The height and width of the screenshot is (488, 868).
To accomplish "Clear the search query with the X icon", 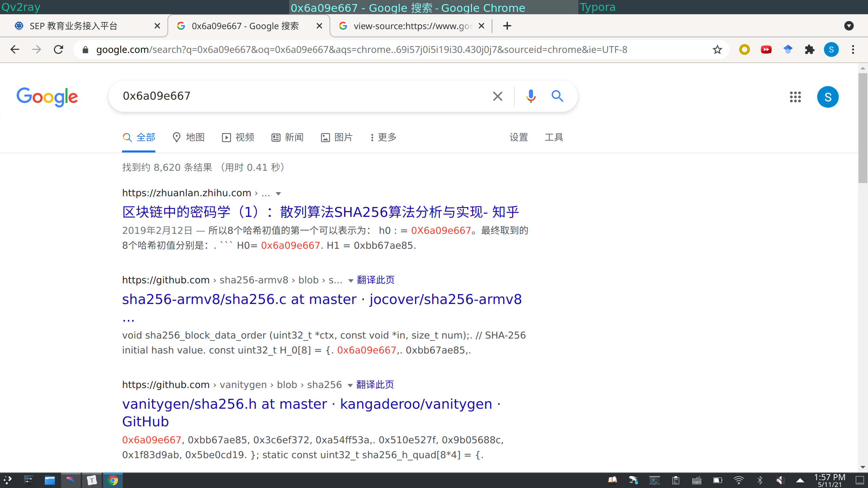I will click(497, 96).
